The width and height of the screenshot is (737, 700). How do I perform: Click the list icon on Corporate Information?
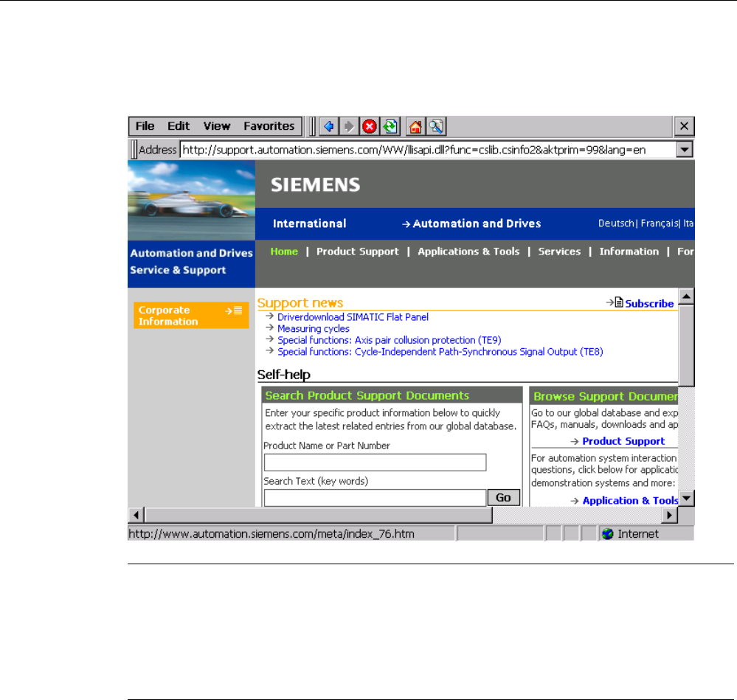pos(238,311)
